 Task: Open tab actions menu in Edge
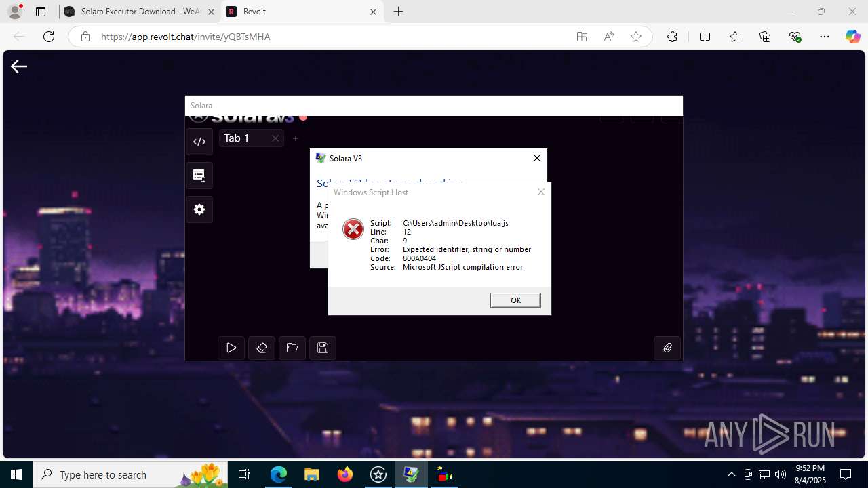pyautogui.click(x=41, y=12)
